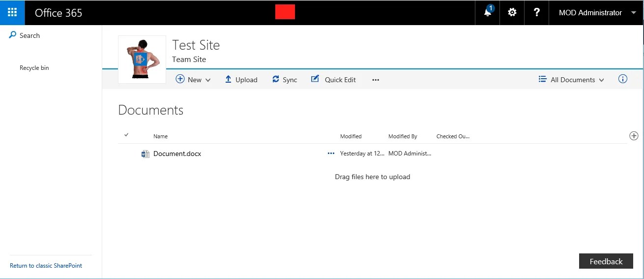The height and width of the screenshot is (279, 644).
Task: Open Document.docx ellipsis actions menu
Action: pyautogui.click(x=331, y=154)
